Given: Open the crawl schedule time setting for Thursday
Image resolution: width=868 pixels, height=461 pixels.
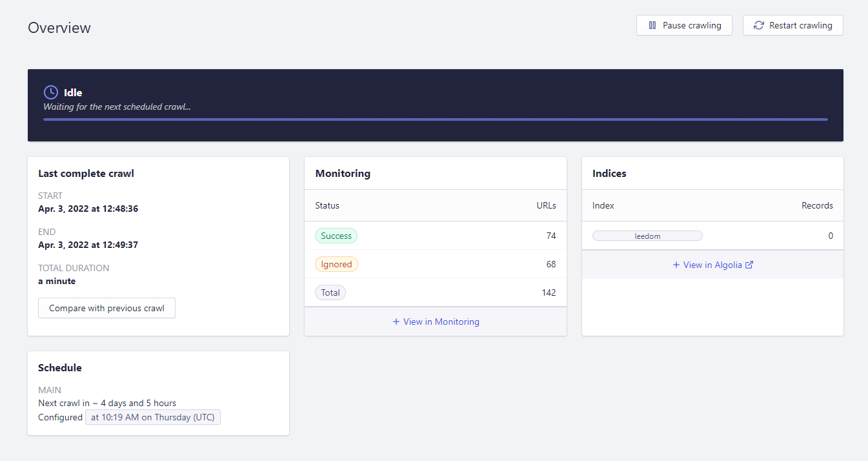Looking at the screenshot, I should tap(153, 416).
